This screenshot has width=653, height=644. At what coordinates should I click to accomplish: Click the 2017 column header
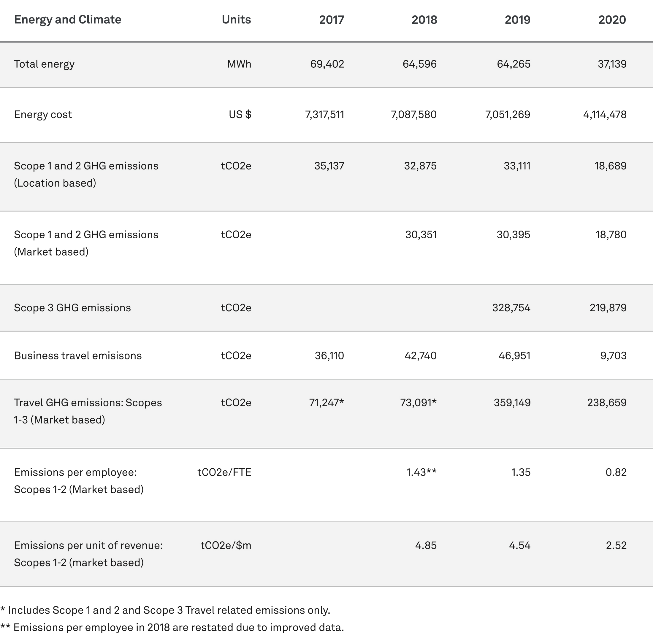[332, 20]
